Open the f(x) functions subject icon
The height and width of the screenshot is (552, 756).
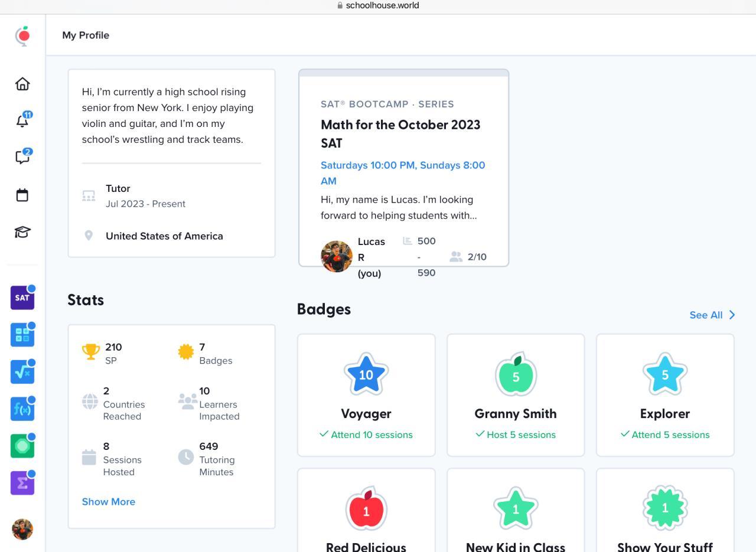click(22, 409)
